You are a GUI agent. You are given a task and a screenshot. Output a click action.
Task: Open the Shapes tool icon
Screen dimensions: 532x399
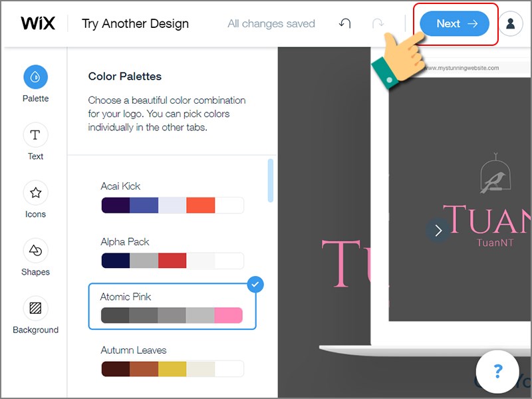(x=35, y=251)
